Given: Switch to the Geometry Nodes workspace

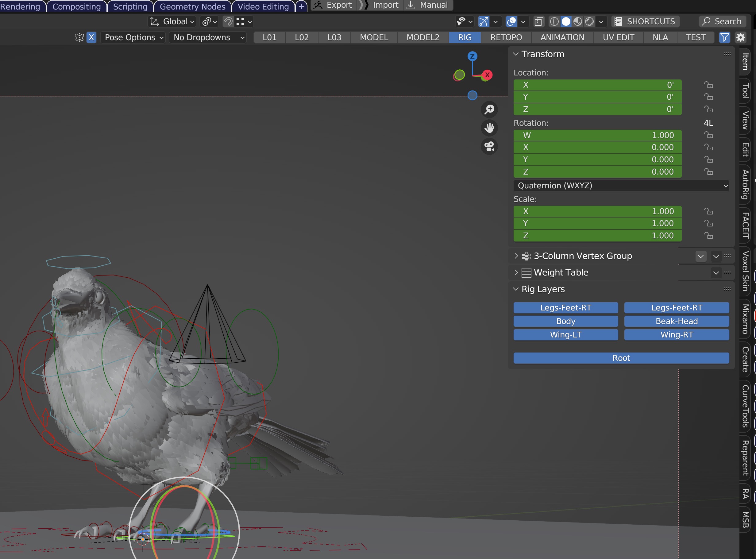Looking at the screenshot, I should click(193, 6).
